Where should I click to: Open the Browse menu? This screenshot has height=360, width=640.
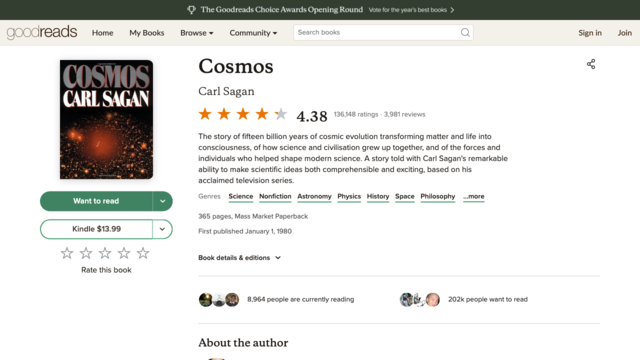coord(197,33)
